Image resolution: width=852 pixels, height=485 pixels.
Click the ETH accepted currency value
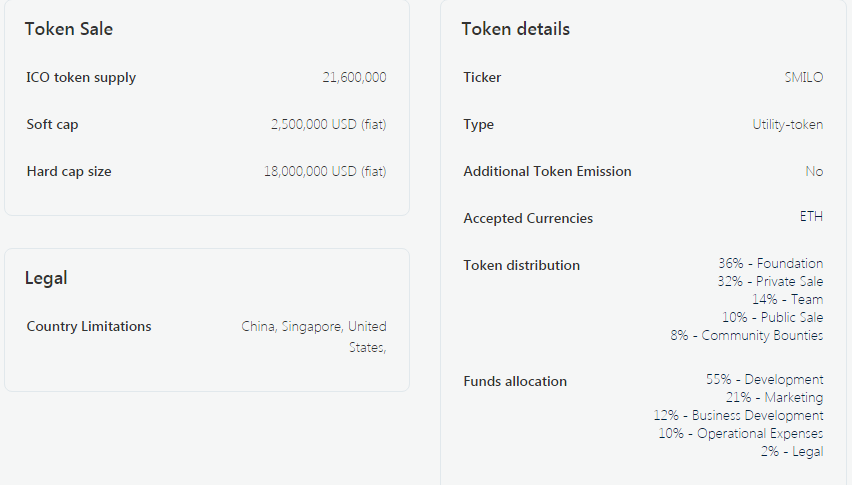[811, 217]
